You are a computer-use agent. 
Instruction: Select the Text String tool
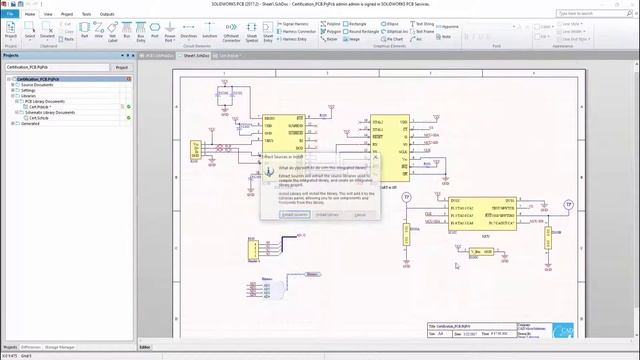422,24
